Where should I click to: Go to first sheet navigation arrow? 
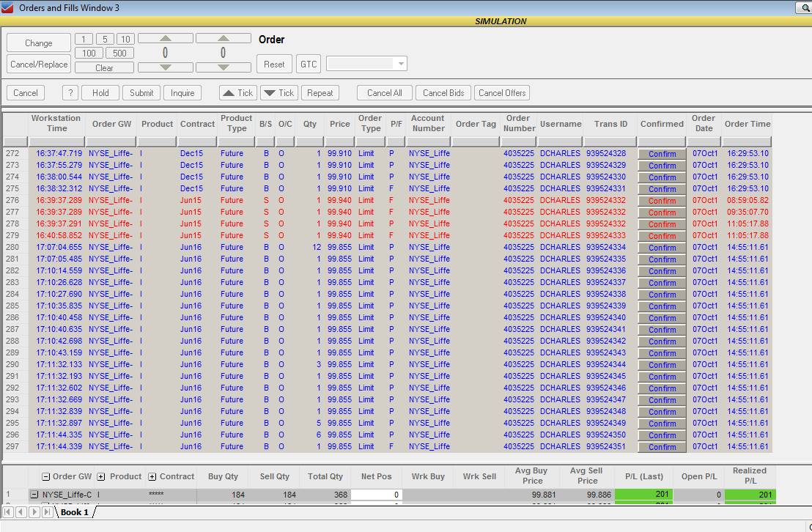coord(8,511)
